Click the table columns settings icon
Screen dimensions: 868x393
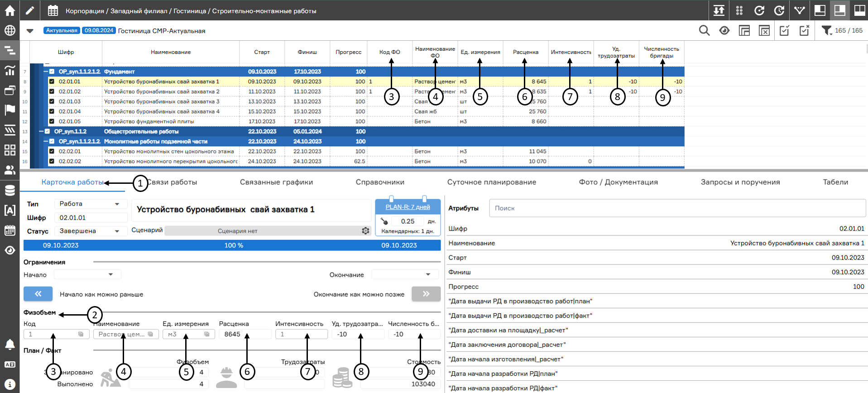click(x=744, y=30)
